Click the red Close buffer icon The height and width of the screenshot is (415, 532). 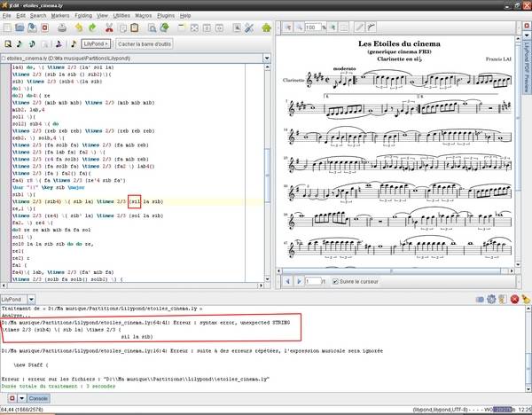45,27
